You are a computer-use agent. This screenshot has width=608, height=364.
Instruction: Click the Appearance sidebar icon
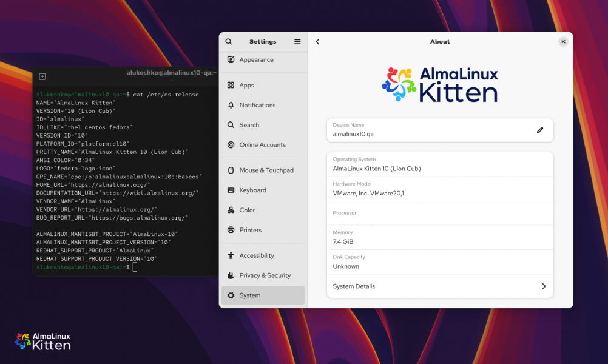[231, 59]
